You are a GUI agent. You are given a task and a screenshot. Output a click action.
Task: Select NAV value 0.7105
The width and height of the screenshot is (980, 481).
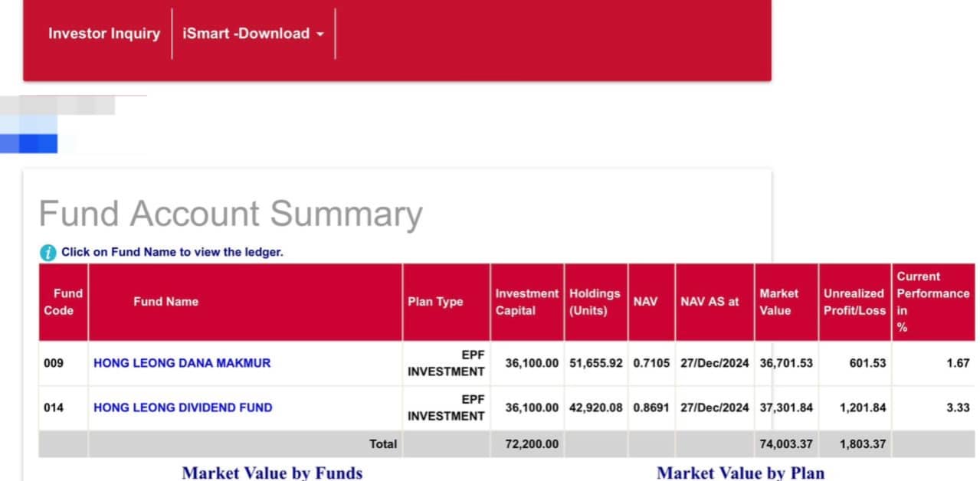tap(651, 363)
